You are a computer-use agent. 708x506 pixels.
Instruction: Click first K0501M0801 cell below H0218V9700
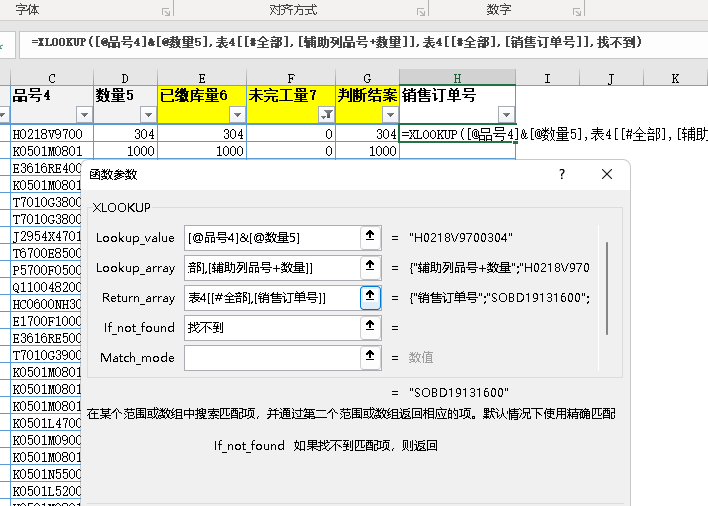52,151
